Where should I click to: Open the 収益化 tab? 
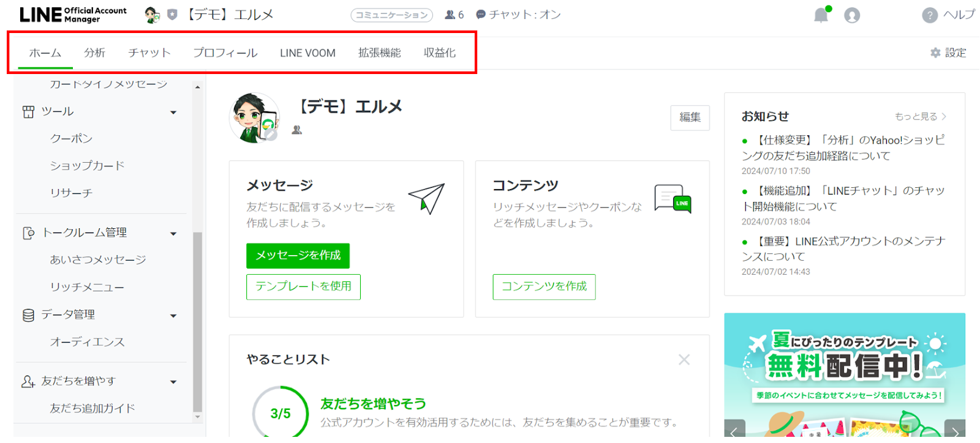pyautogui.click(x=440, y=53)
